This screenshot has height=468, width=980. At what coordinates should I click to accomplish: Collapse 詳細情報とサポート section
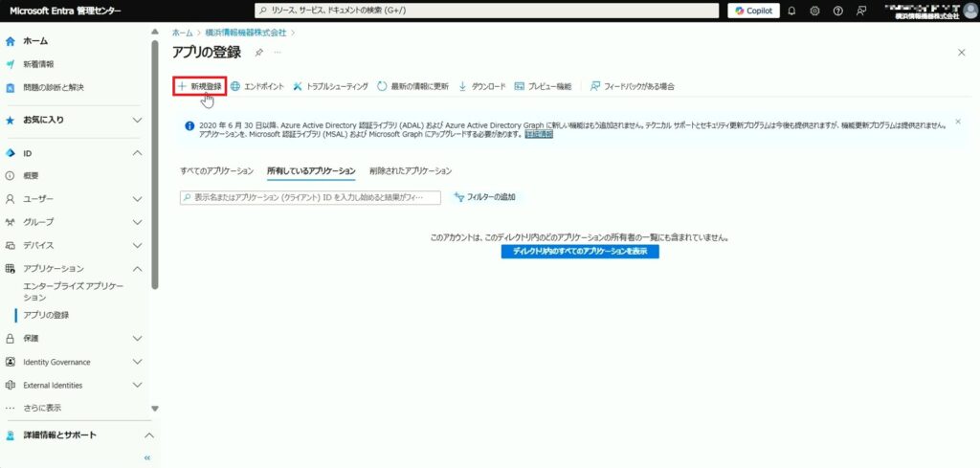click(x=148, y=435)
